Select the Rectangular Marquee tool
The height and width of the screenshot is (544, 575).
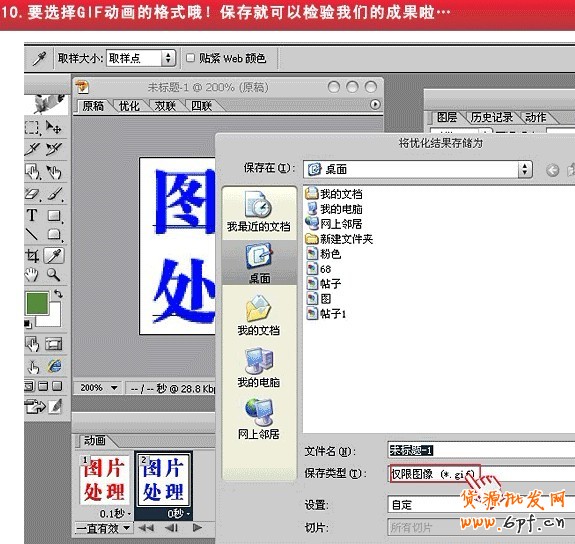[x=32, y=127]
